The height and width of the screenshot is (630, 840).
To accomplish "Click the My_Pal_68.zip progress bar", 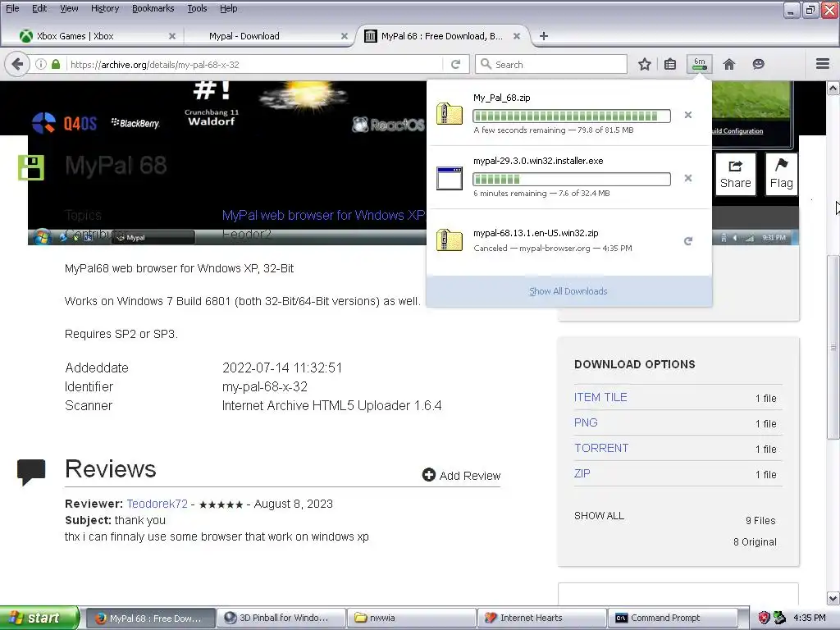I will 572,116.
